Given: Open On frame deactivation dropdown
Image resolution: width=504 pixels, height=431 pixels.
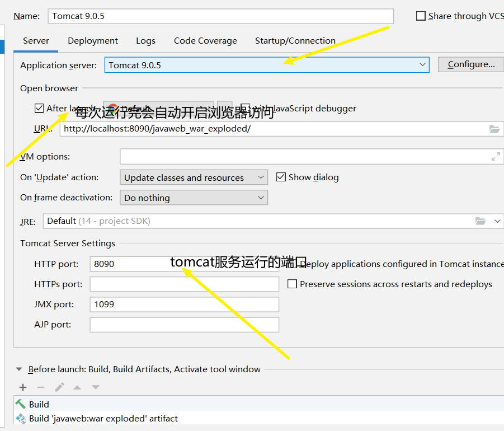Looking at the screenshot, I should [x=194, y=198].
